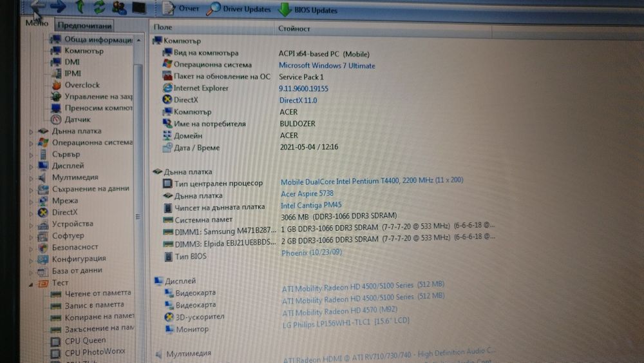Open ATI Mobility Radeon HD 4570 link
Screen dimensions: 644x363
click(339, 312)
